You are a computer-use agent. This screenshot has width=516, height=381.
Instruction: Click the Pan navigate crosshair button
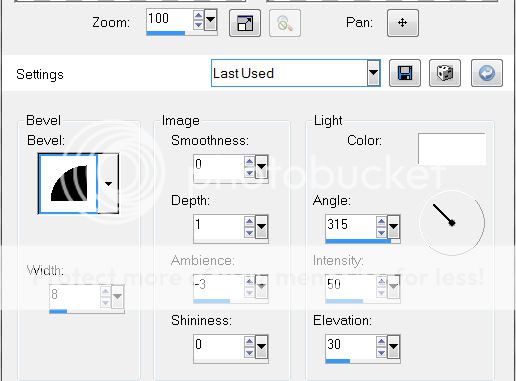[x=403, y=23]
